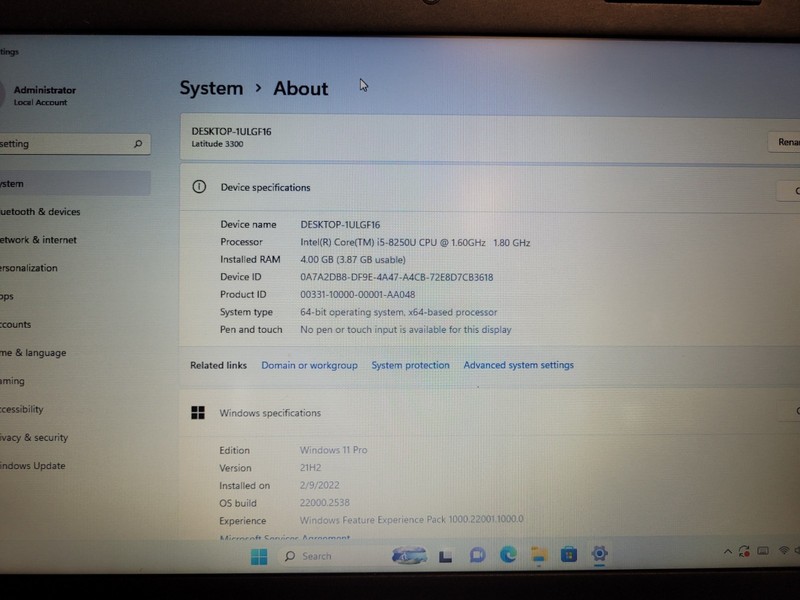Screen dimensions: 800x600
Task: Click the No pen or touch input text
Action: 406,330
